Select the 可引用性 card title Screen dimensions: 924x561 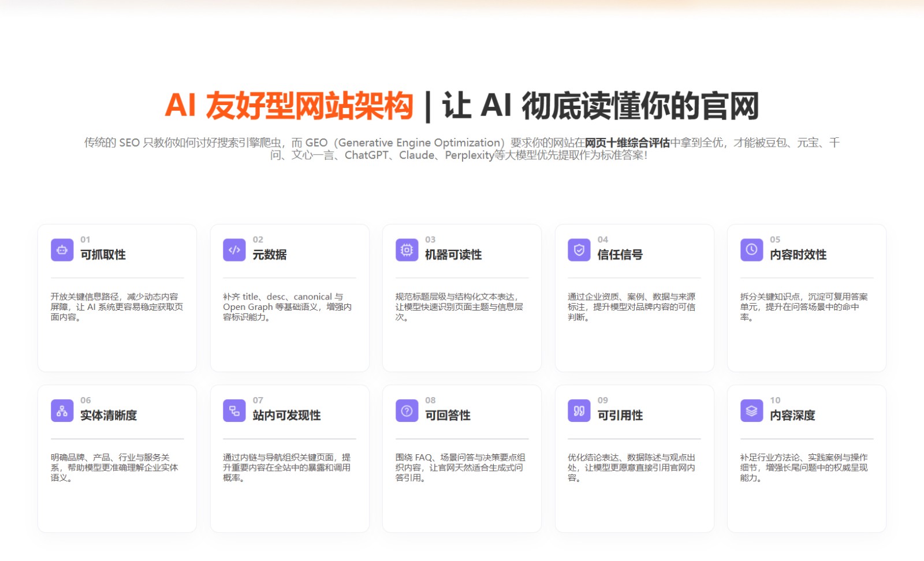coord(620,416)
